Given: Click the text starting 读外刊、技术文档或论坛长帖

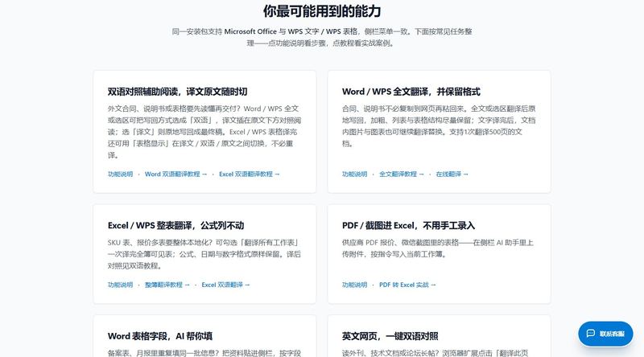Looking at the screenshot, I should 436,353.
